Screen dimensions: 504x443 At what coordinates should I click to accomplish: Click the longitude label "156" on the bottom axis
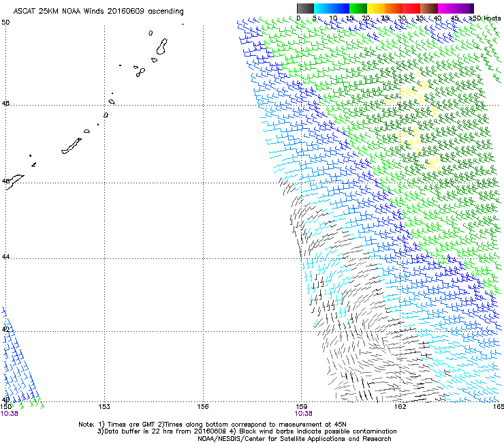203,407
